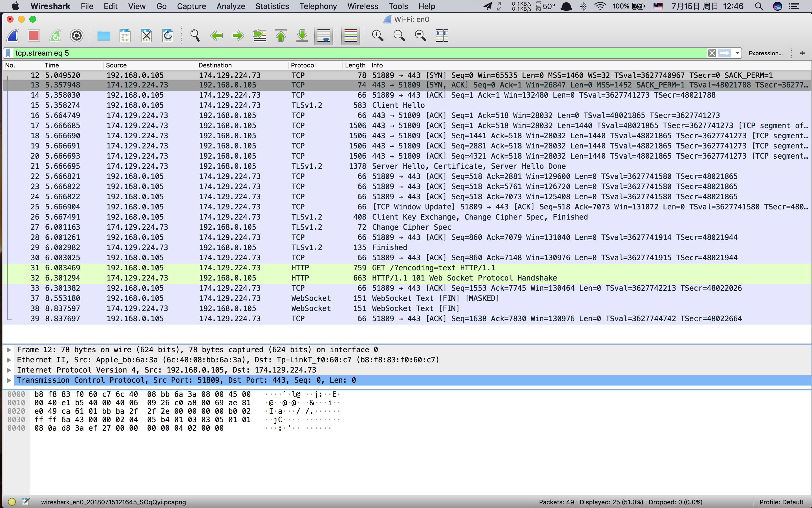Expand Transmission Control Protocol details
This screenshot has width=812, height=508.
pyautogui.click(x=9, y=380)
